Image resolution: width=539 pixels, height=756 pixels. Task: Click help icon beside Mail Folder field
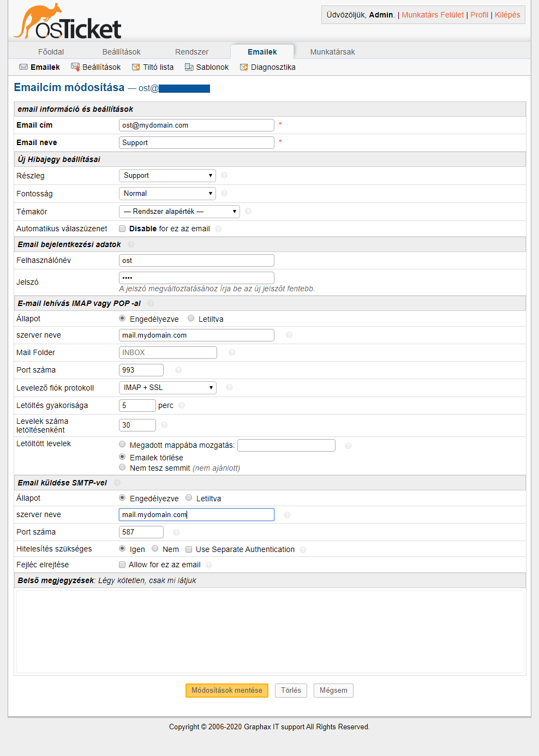(232, 352)
